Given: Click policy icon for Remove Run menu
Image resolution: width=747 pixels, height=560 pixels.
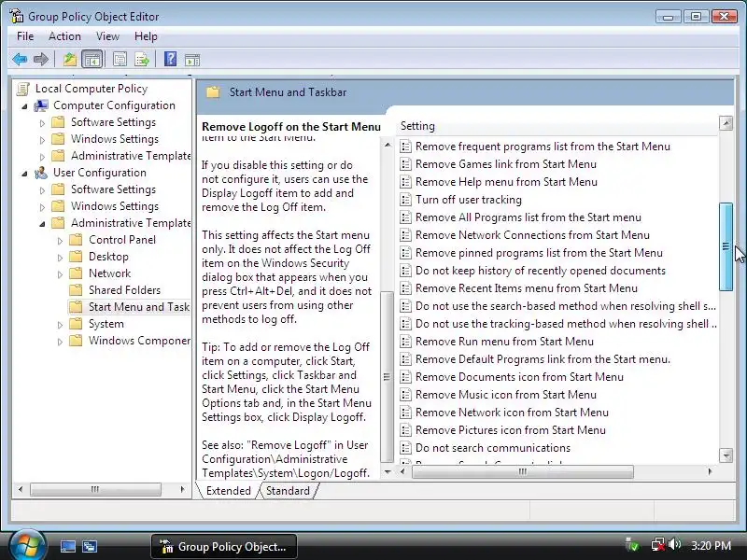Looking at the screenshot, I should [405, 342].
